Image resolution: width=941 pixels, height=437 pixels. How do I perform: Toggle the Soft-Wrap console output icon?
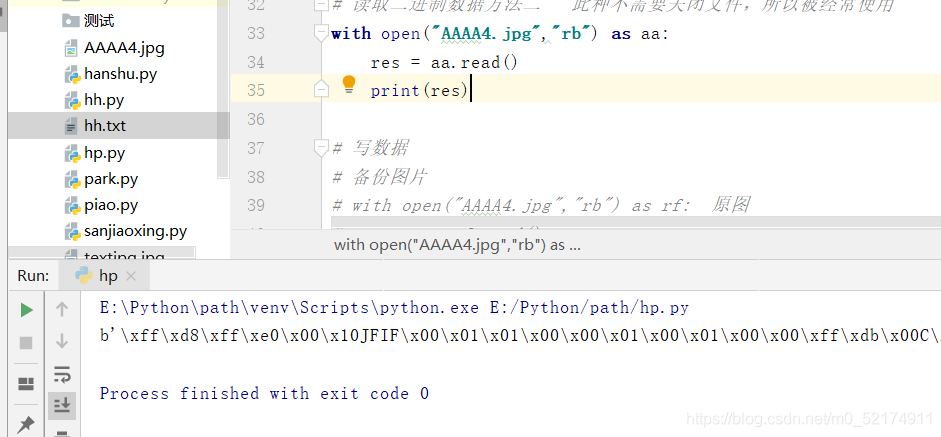tap(62, 375)
